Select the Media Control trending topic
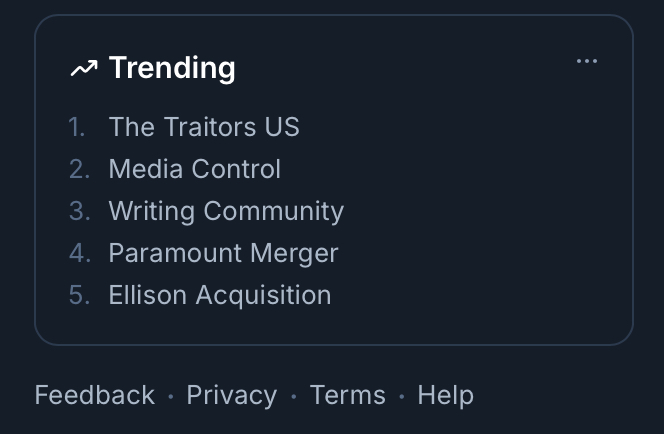This screenshot has height=434, width=664. (195, 169)
